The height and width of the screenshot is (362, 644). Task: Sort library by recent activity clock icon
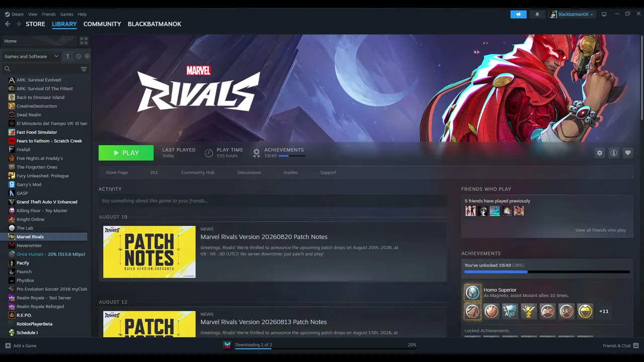[x=78, y=56]
